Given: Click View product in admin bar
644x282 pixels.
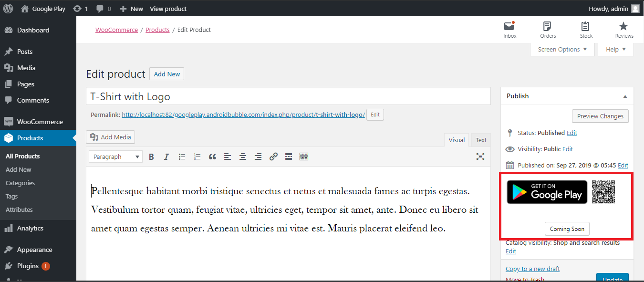Looking at the screenshot, I should (168, 9).
